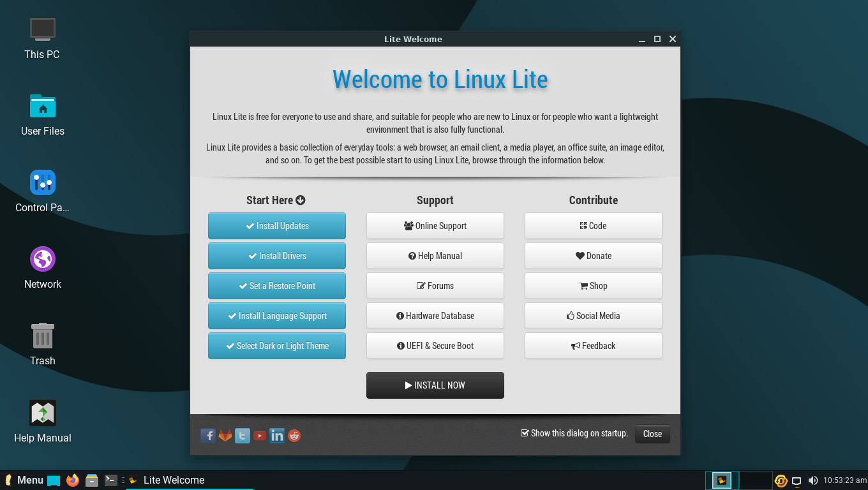Uncheck Show this dialog on startup
Image resolution: width=868 pixels, height=490 pixels.
pos(525,433)
